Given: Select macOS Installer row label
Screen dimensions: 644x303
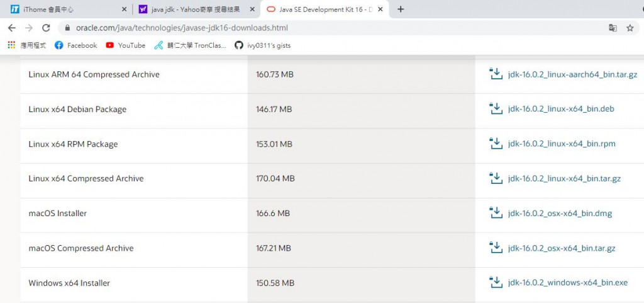Looking at the screenshot, I should click(x=58, y=214).
